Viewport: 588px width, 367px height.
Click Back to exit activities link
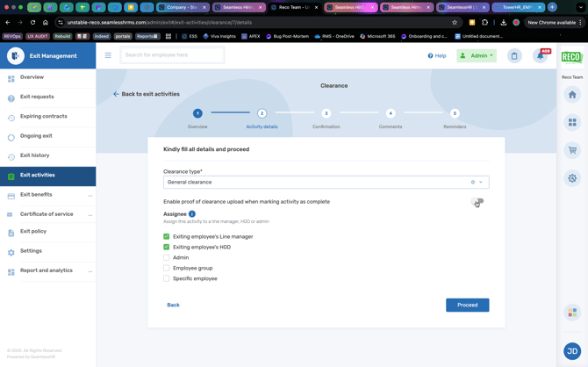(146, 94)
